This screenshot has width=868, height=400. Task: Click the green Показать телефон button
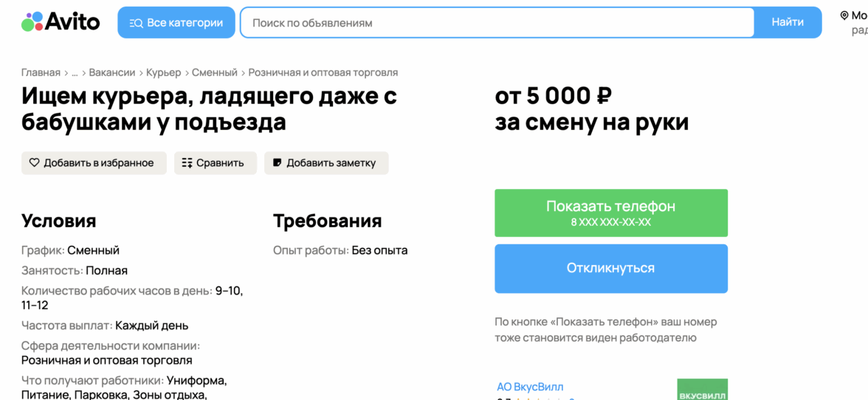coord(611,213)
